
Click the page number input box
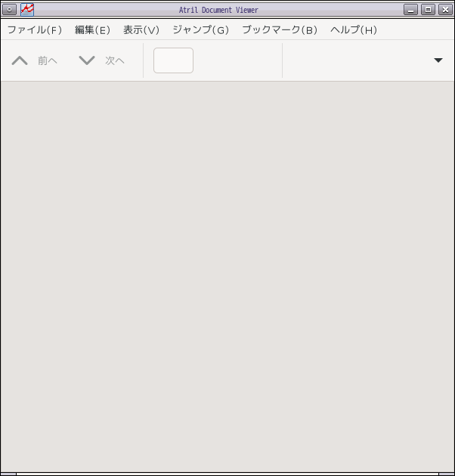(173, 60)
